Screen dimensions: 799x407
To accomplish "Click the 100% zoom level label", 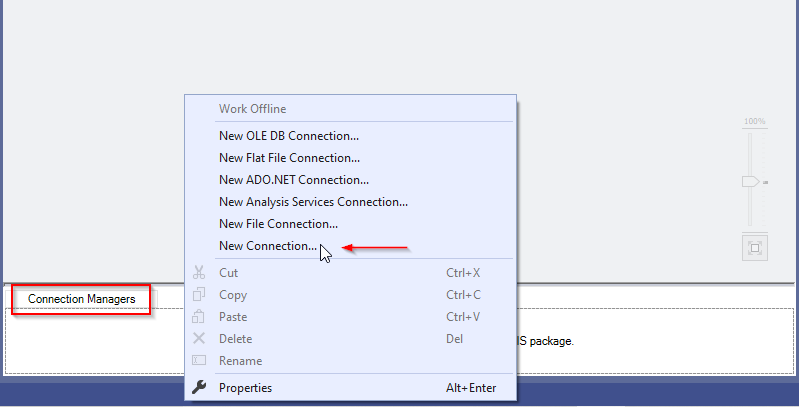I will coord(754,122).
